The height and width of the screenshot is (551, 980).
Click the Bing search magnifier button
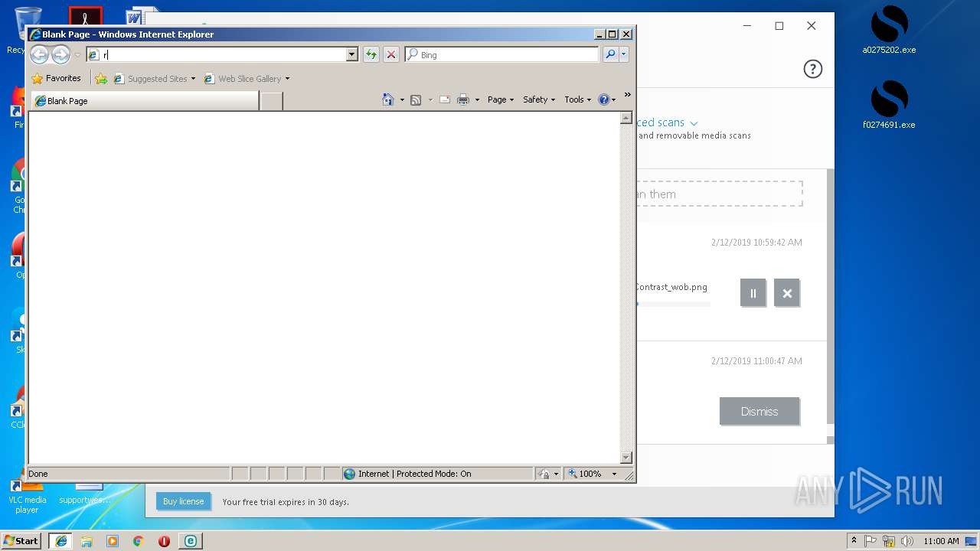[x=610, y=54]
